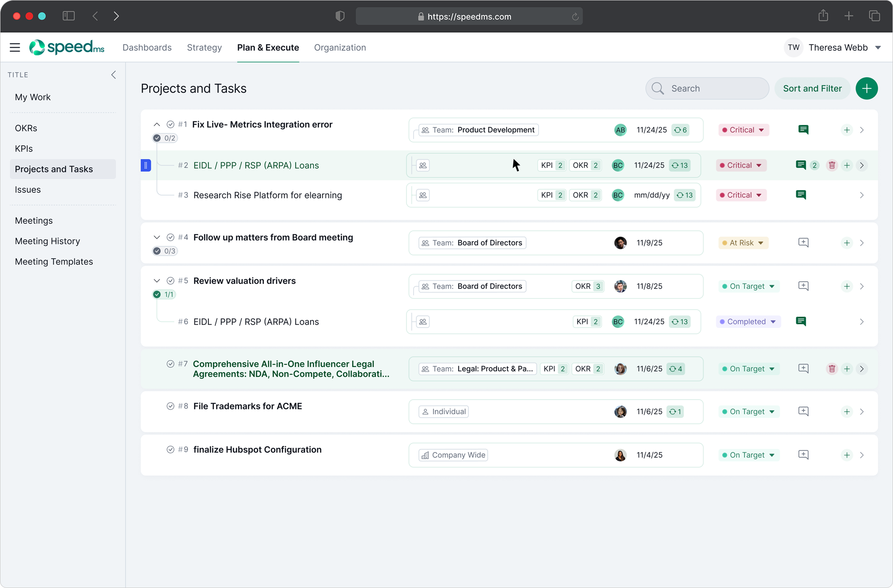Click the green add new project button

coord(866,88)
